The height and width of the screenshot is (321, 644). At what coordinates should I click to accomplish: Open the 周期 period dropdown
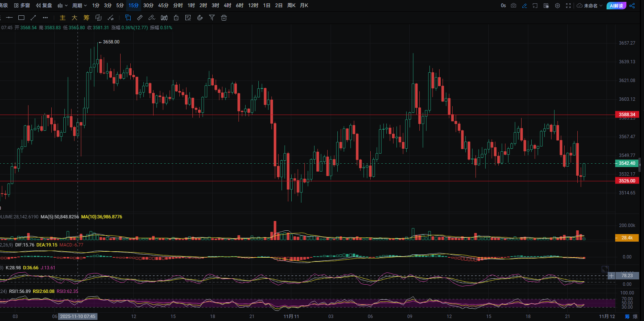pyautogui.click(x=79, y=6)
